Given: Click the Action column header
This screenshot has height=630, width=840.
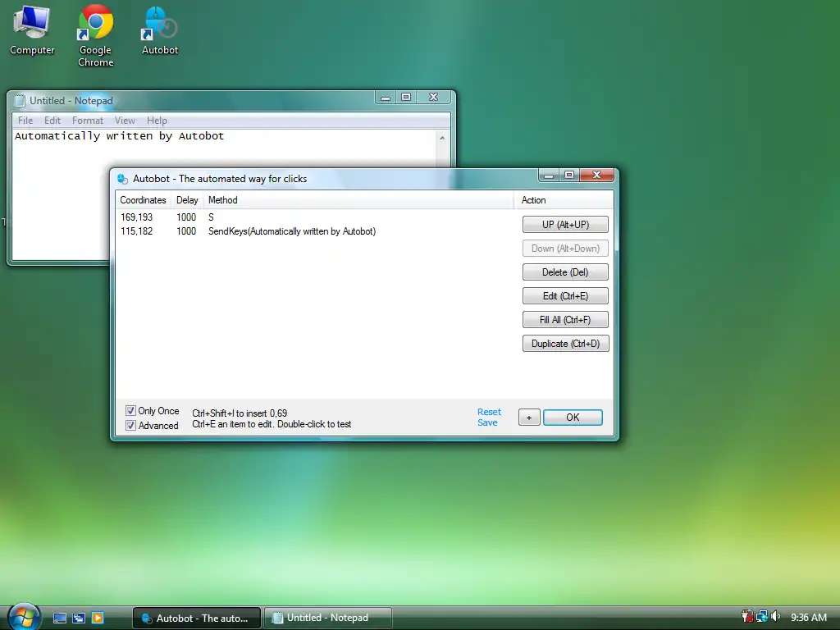Looking at the screenshot, I should click(564, 200).
